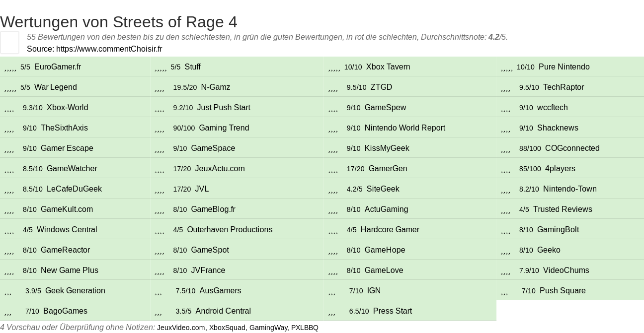The image size is (644, 333).
Task: Click the GameWatcher entry
Action: point(72,168)
